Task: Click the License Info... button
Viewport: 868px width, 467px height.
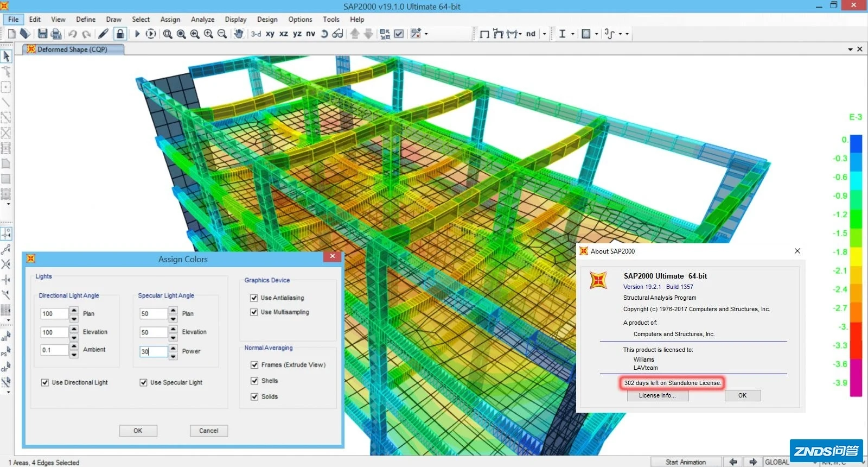Action: click(657, 395)
